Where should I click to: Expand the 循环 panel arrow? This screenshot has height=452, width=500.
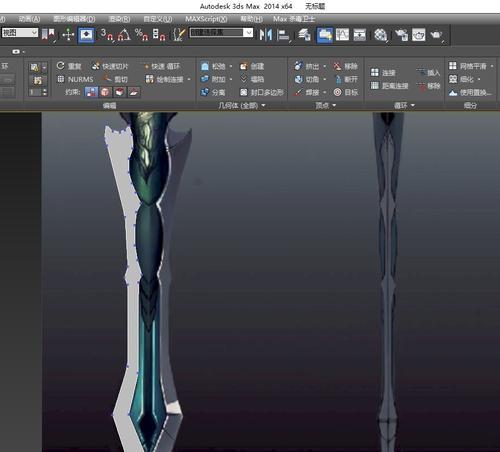coord(413,105)
